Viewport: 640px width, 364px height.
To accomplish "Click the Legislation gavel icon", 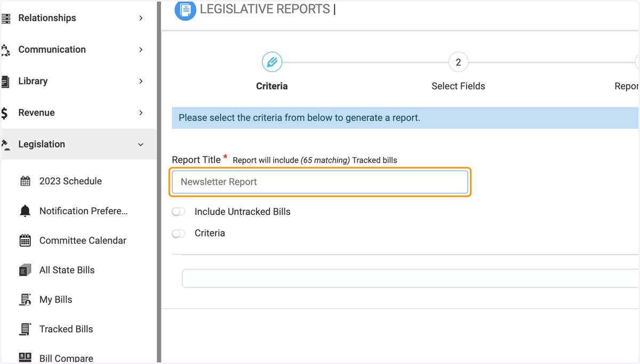I will coord(6,144).
